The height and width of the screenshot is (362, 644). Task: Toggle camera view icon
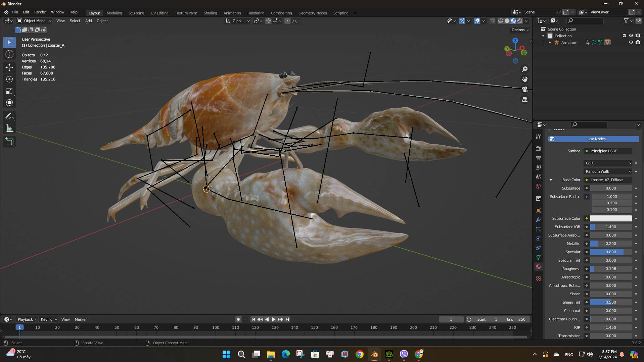(x=525, y=90)
